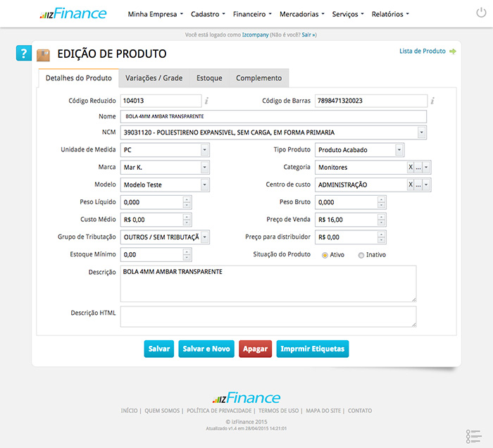Click the red Apagar button

(x=255, y=349)
